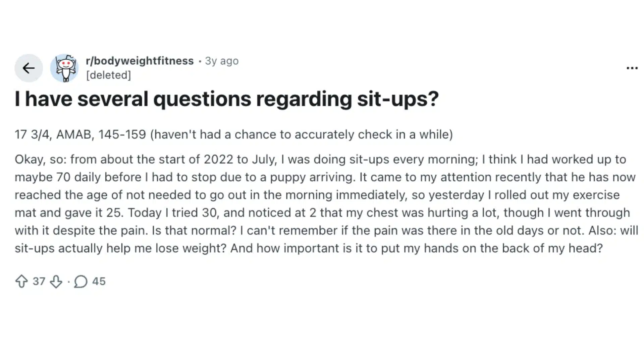Click the back arrow to exit the post
644x362 pixels.
click(29, 68)
